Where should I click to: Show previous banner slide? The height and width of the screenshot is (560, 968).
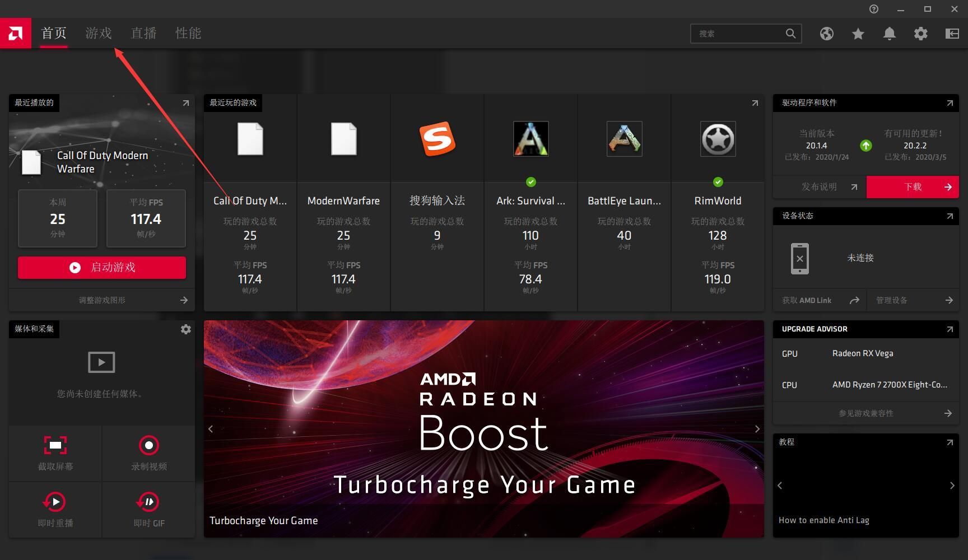211,429
